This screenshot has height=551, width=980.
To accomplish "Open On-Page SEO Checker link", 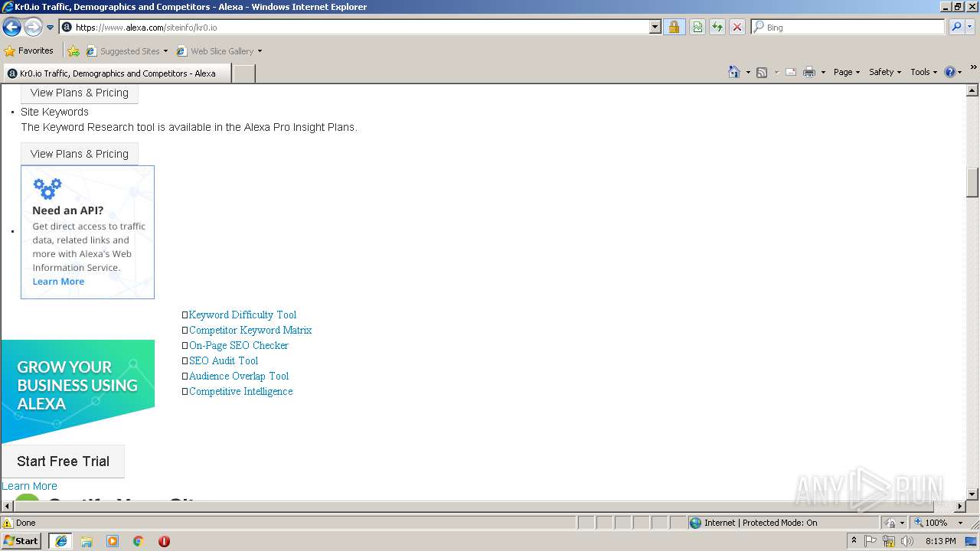I will click(239, 345).
